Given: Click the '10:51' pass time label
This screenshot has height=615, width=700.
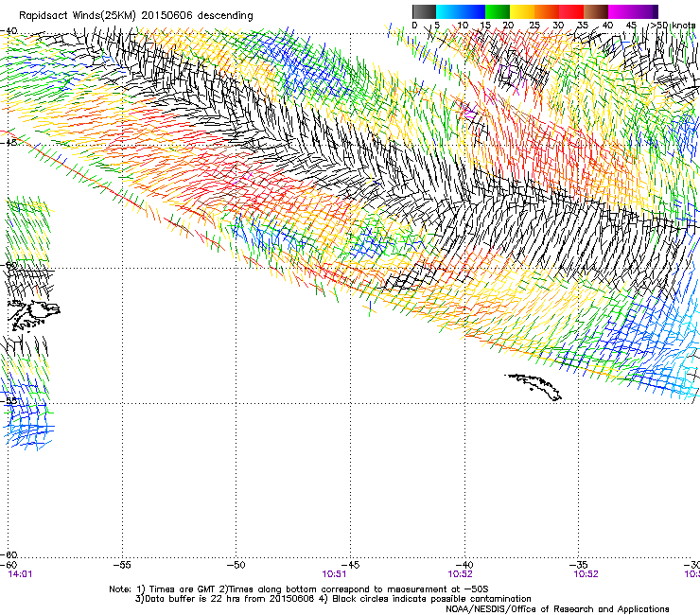Looking at the screenshot, I should [334, 574].
